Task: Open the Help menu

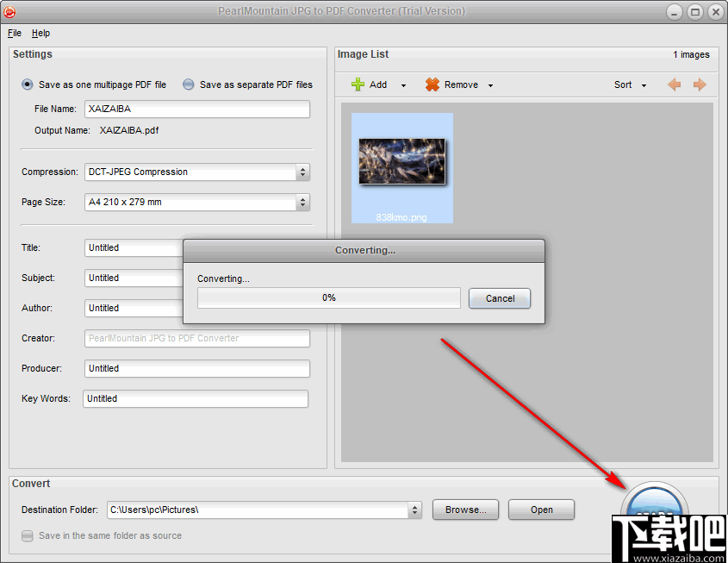Action: point(40,33)
